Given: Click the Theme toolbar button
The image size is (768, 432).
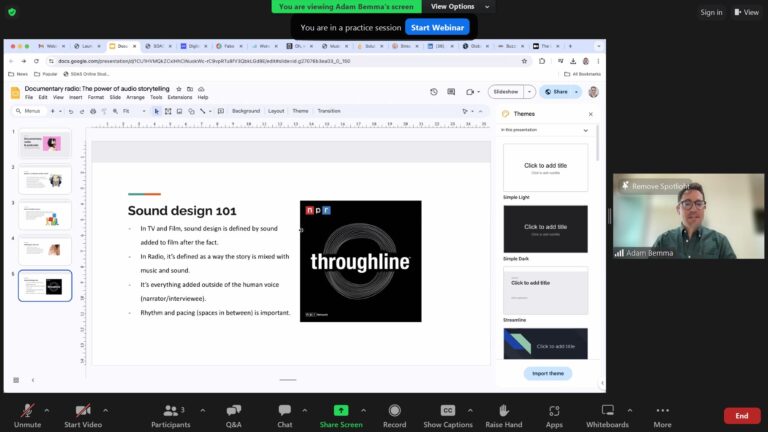Looking at the screenshot, I should click(x=300, y=111).
